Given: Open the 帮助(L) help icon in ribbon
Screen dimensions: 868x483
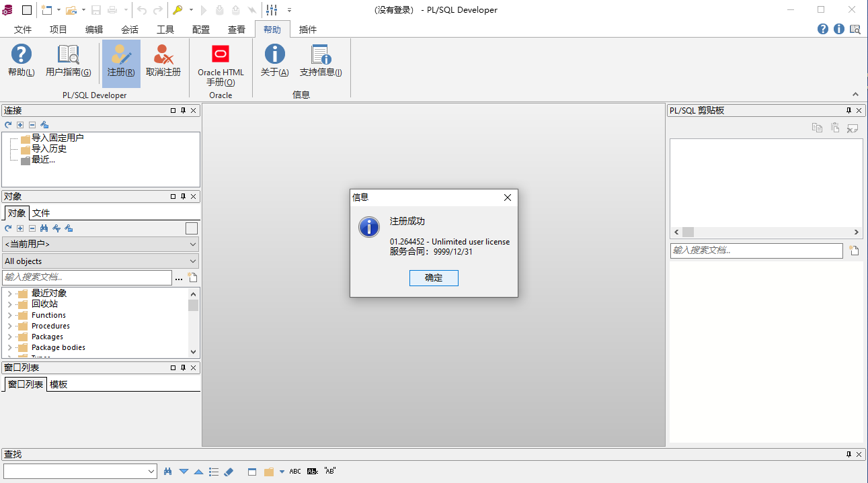Looking at the screenshot, I should (x=22, y=54).
